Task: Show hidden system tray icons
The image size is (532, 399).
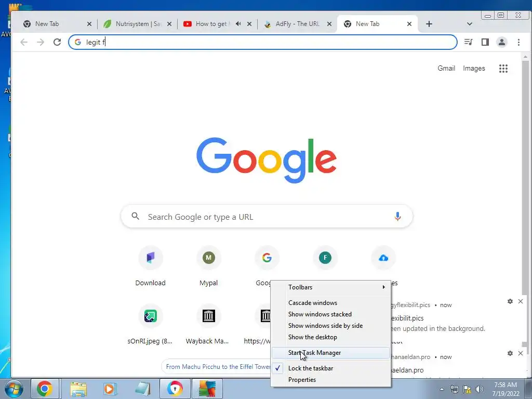Action: tap(442, 389)
